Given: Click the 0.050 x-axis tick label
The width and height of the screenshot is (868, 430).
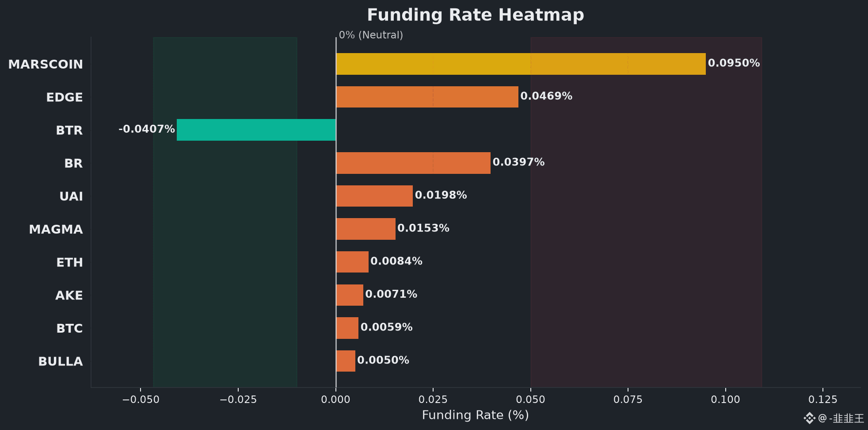Looking at the screenshot, I should (x=530, y=399).
